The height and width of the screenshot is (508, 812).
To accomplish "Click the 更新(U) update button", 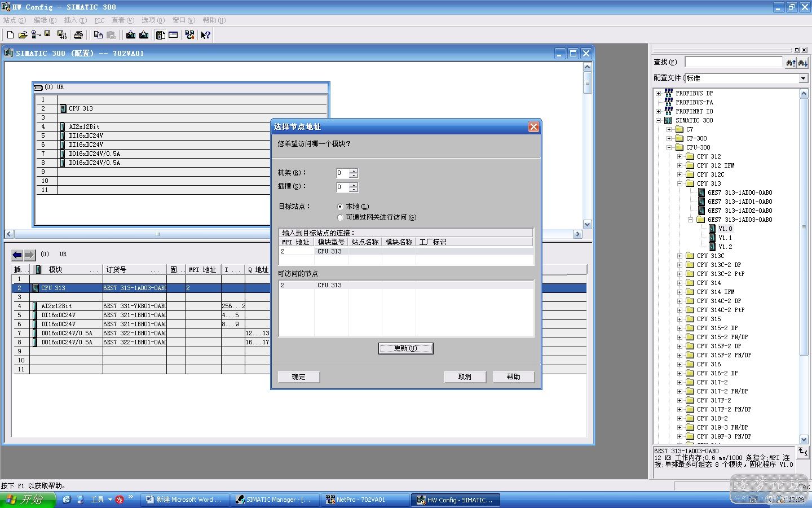I will pos(405,348).
